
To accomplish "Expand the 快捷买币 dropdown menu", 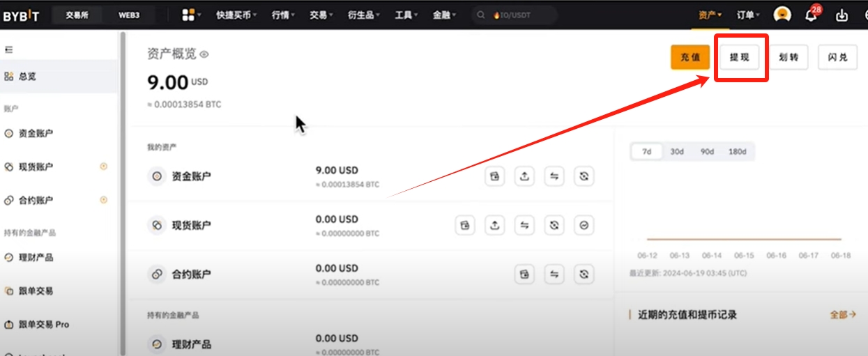I will 237,15.
